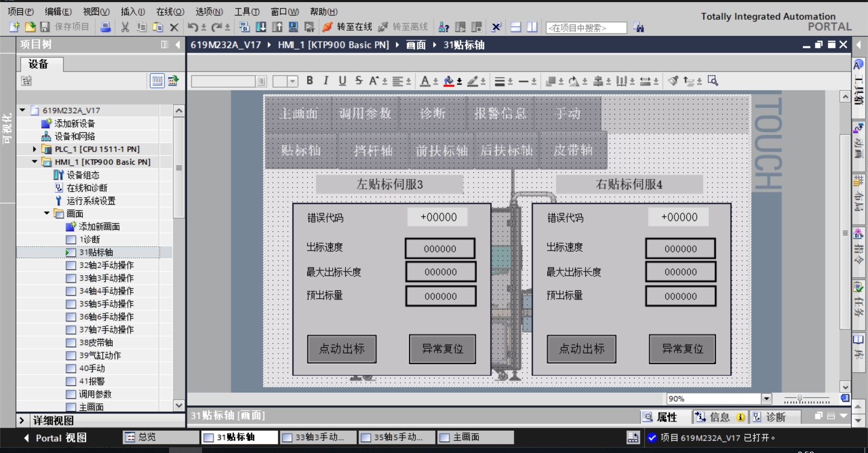
Task: Click 转至离线 go offline button
Action: pyautogui.click(x=403, y=27)
